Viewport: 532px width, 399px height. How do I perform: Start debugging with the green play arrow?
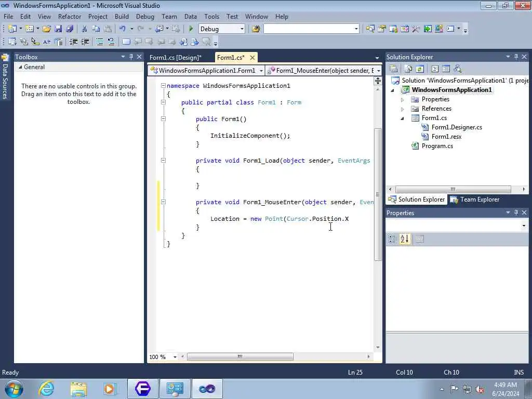[191, 29]
